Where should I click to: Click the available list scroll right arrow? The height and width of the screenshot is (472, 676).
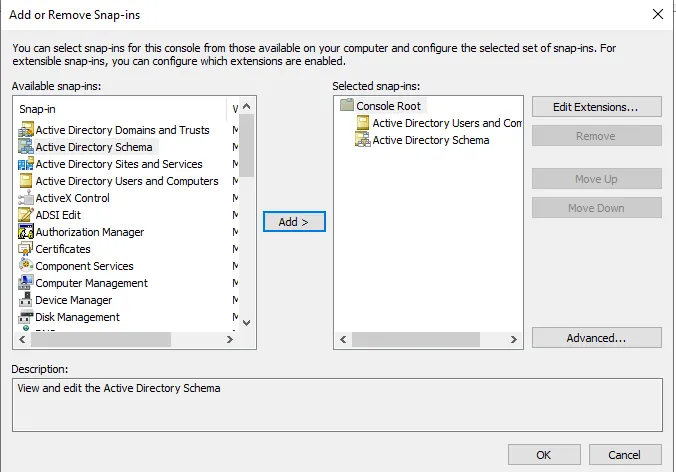point(230,339)
